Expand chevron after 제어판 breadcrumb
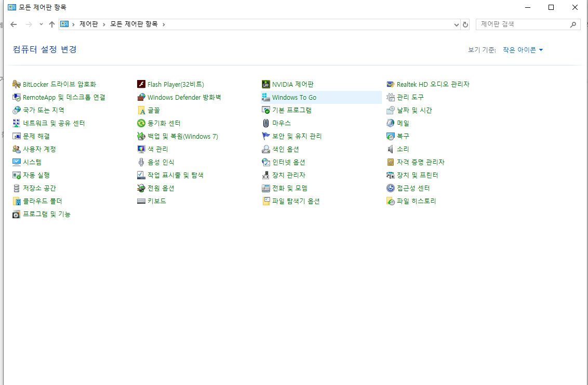Image resolution: width=588 pixels, height=385 pixels. [x=104, y=24]
